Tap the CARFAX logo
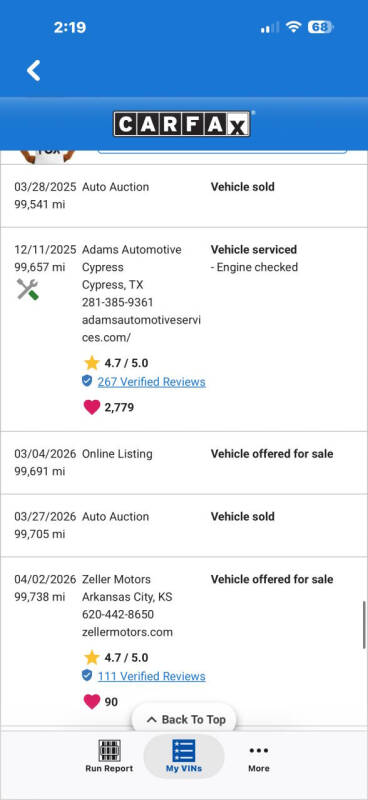The width and height of the screenshot is (368, 800). [x=182, y=124]
